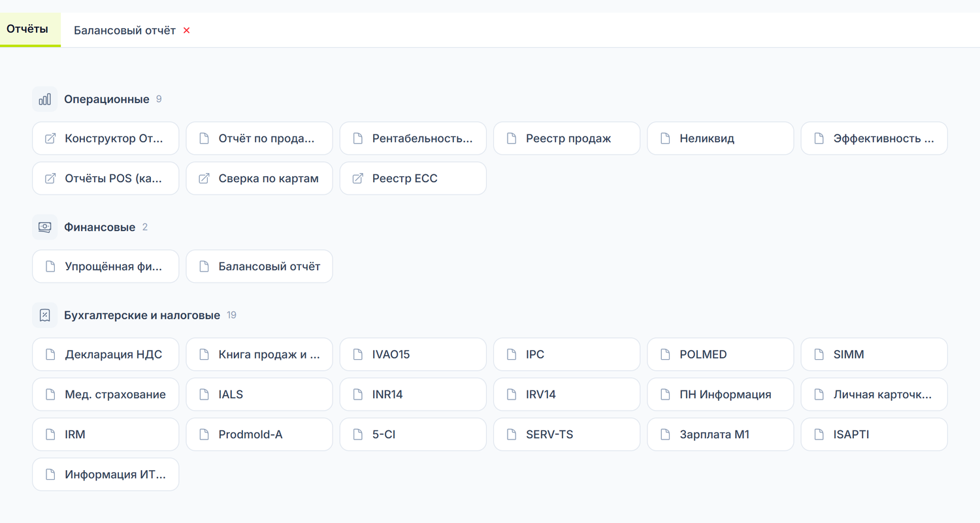This screenshot has height=523, width=980.
Task: Click document icon on IRM card
Action: [50, 434]
